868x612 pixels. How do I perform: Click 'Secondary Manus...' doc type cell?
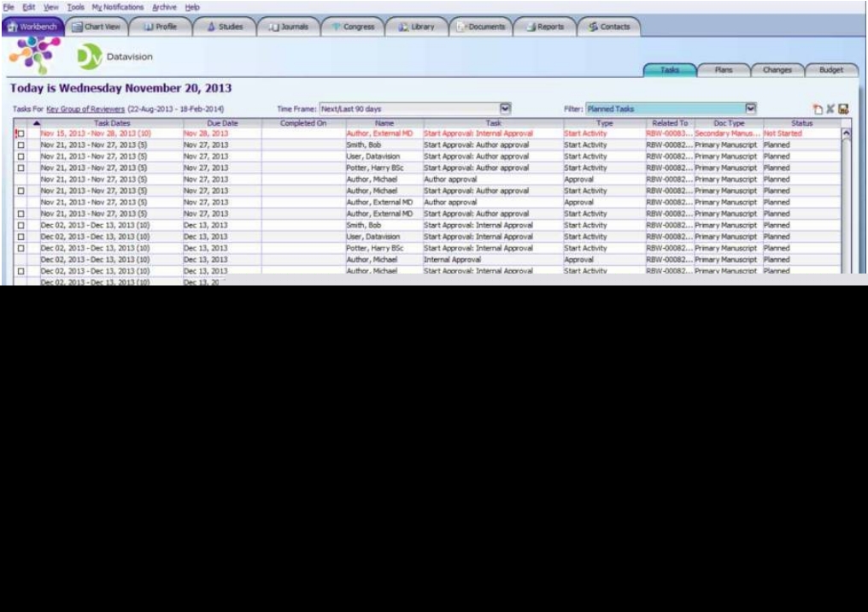tap(727, 133)
